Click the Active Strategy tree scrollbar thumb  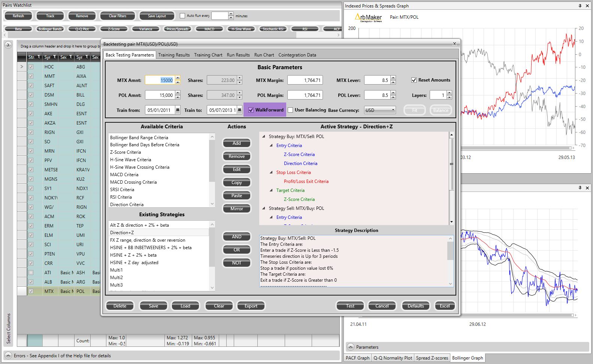coord(451,164)
